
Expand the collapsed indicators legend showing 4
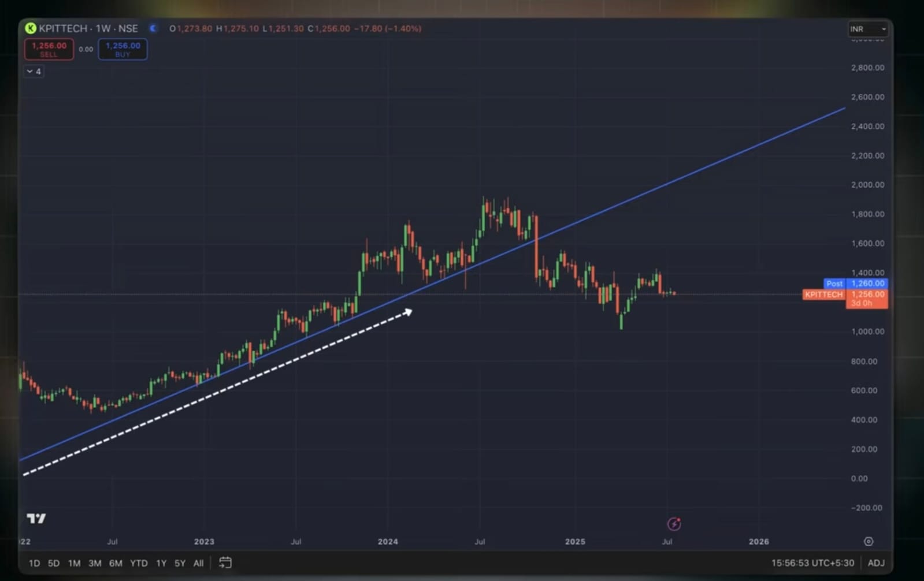coord(34,72)
